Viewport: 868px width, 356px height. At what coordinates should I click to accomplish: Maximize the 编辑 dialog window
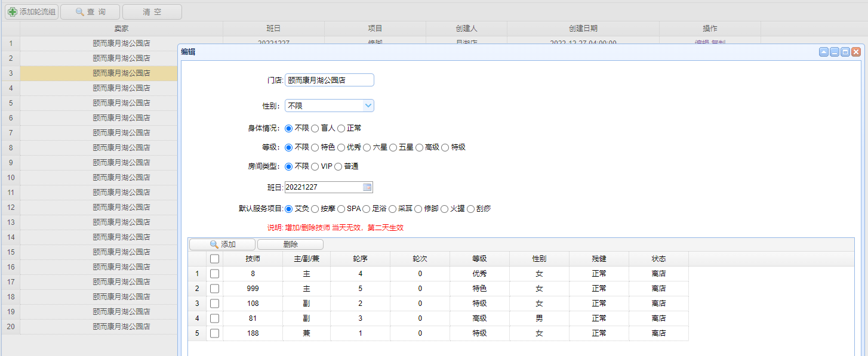tap(845, 52)
